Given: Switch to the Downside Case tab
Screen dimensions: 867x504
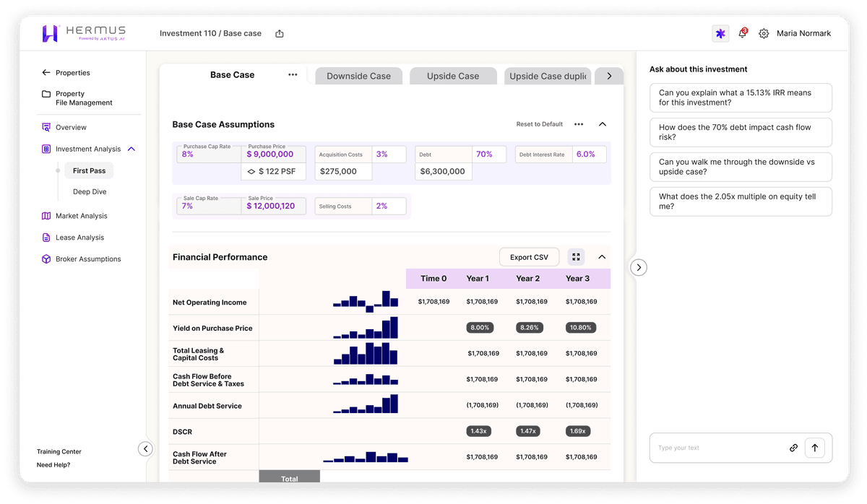Looking at the screenshot, I should 358,75.
